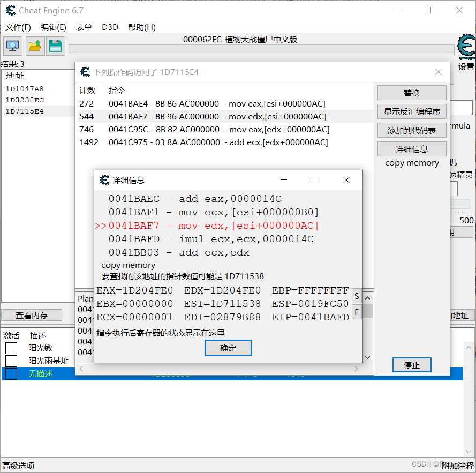The height and width of the screenshot is (473, 476).
Task: Close the opcode access window
Action: click(x=439, y=72)
